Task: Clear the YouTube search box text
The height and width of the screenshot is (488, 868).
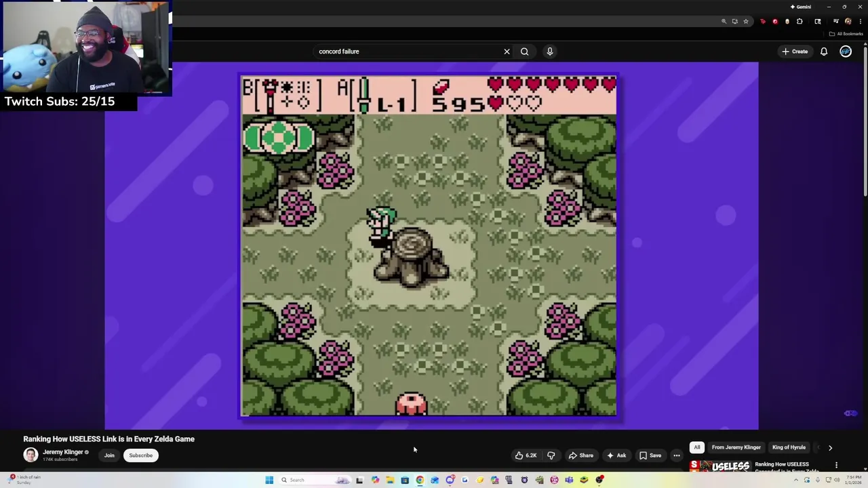Action: 507,52
